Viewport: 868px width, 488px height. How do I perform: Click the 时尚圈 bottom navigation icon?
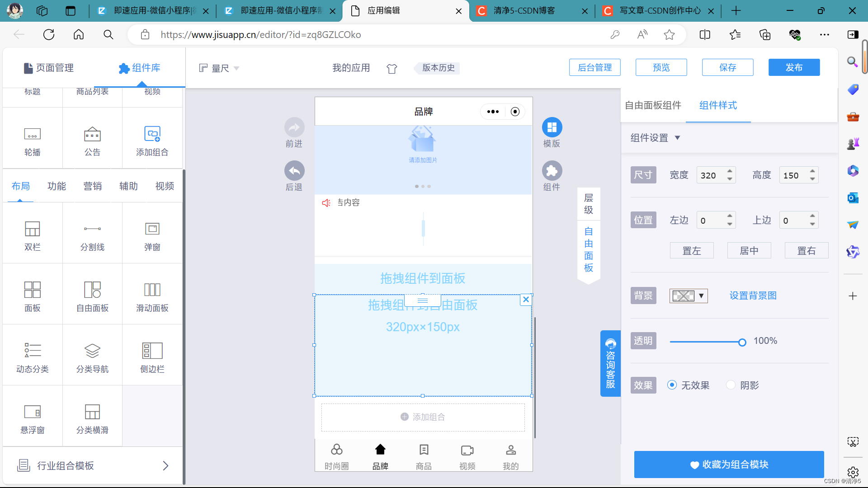336,450
